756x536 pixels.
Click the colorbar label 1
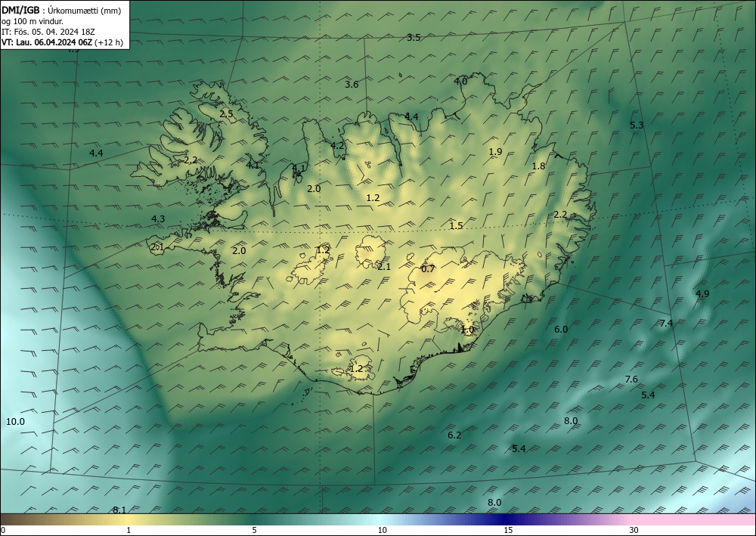129,531
